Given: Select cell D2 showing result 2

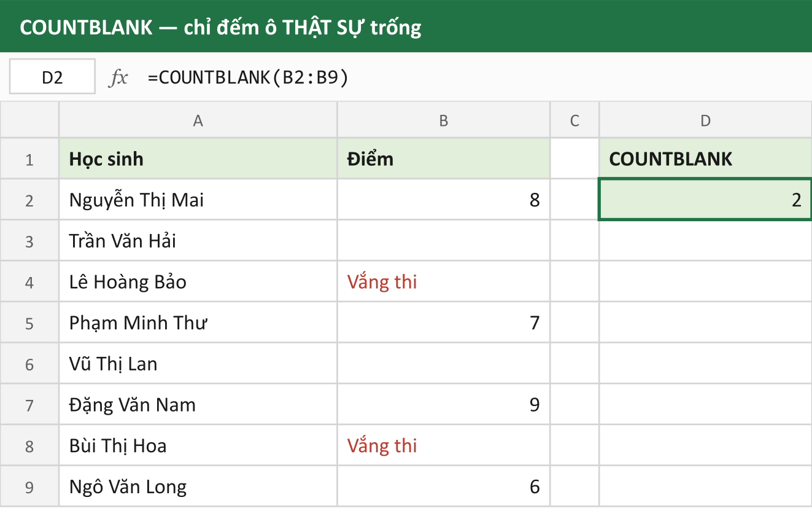Looking at the screenshot, I should point(705,200).
